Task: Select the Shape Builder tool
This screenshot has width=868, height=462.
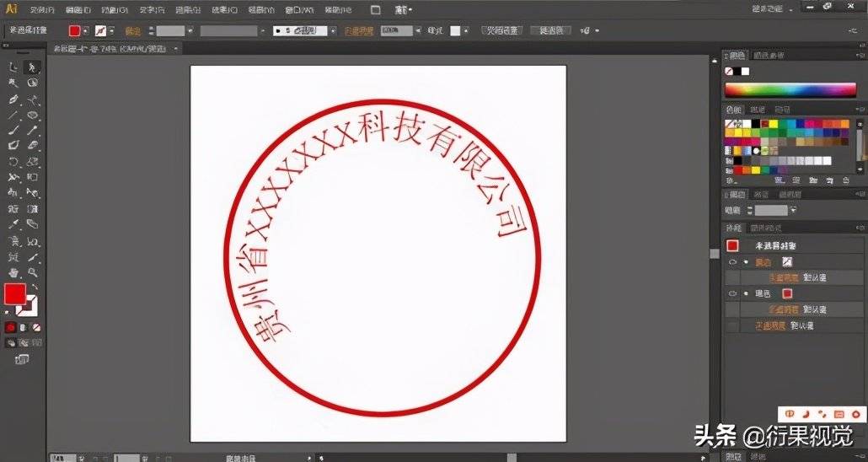Action: click(13, 193)
